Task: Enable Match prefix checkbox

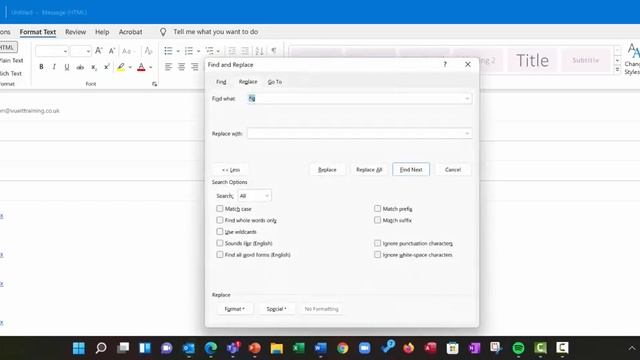Action: point(378,209)
